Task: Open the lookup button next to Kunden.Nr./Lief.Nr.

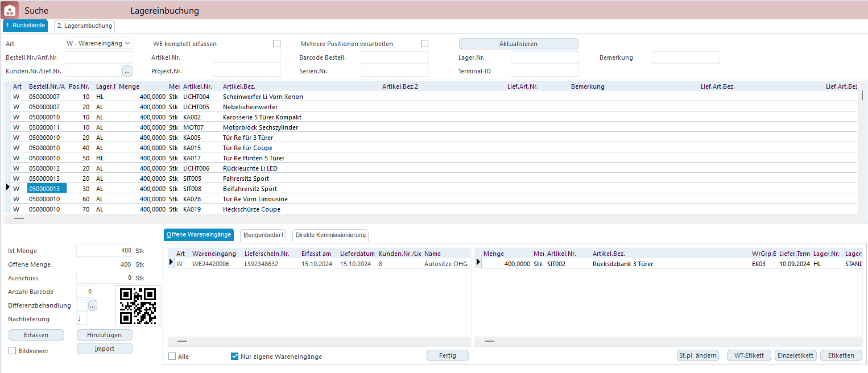Action: (x=127, y=71)
